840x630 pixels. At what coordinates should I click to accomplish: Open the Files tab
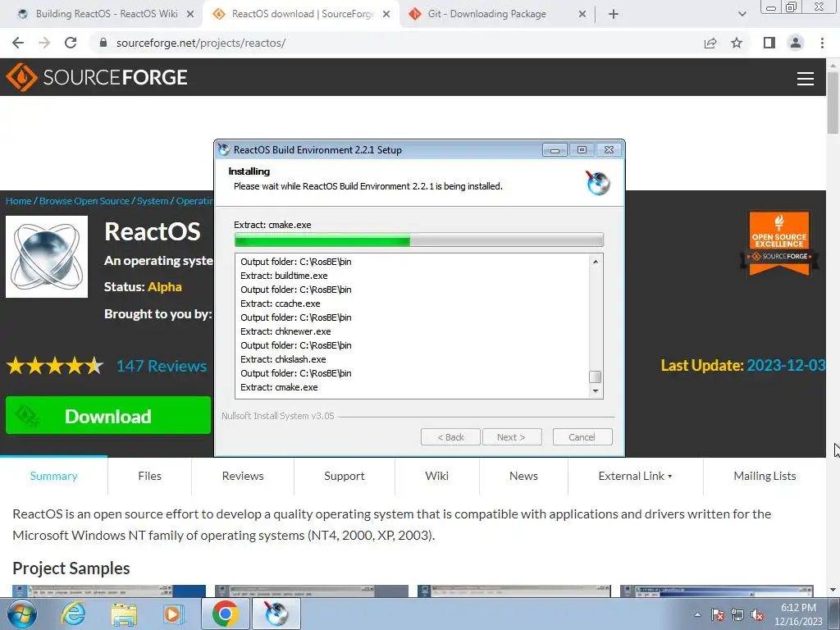[149, 476]
